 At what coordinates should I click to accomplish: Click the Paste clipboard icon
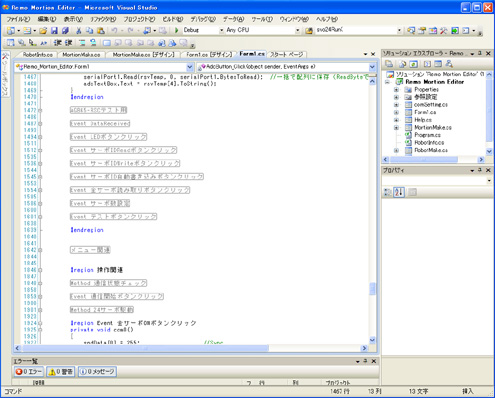click(101, 31)
